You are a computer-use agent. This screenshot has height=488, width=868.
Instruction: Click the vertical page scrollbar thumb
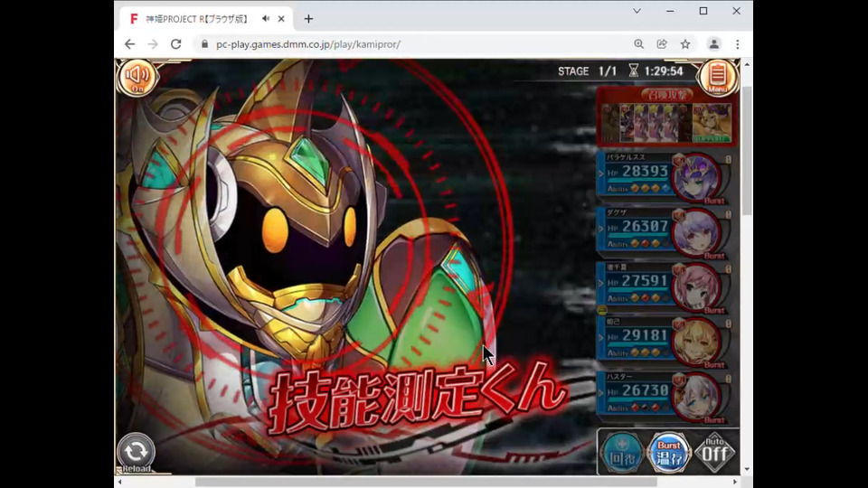coord(747,151)
